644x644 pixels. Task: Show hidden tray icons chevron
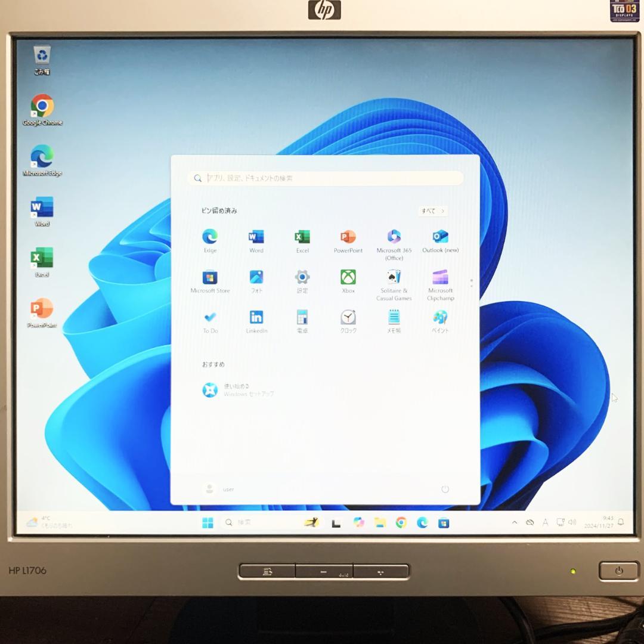[514, 522]
